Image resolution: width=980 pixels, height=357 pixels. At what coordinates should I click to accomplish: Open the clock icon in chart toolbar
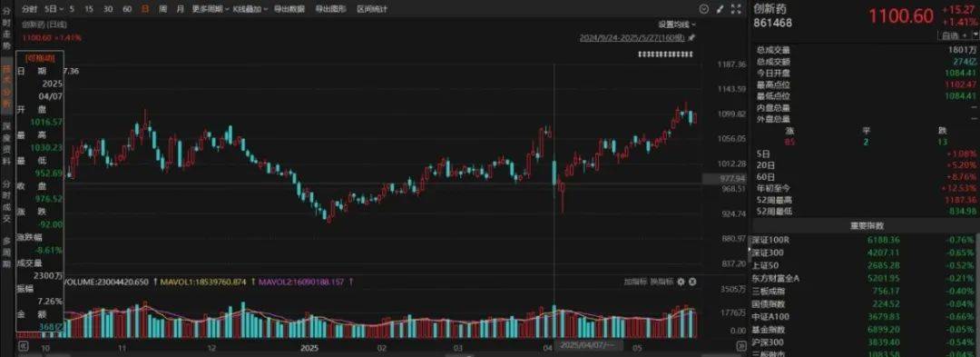coord(704,9)
